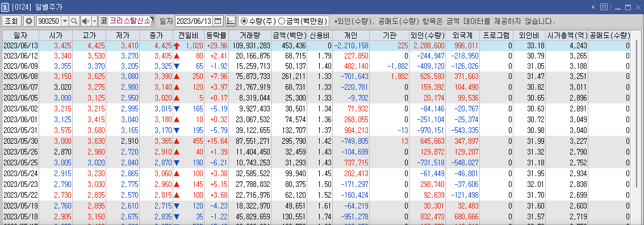
Task: Click the 일자 column header
Action: click(20, 36)
